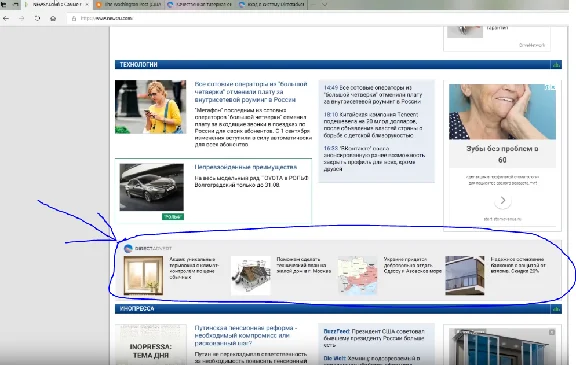Click the green icon on ТЕХНОЛОГИИ header bar
576x365 pixels.
coord(556,65)
